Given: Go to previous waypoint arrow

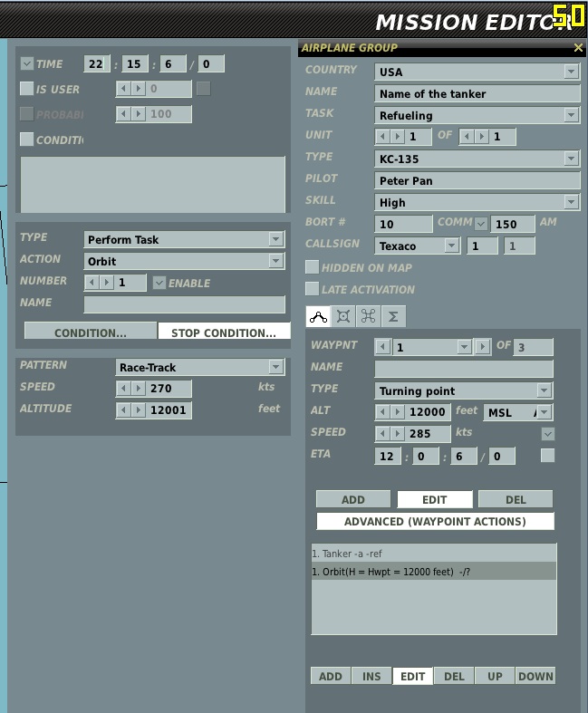Looking at the screenshot, I should pos(383,347).
